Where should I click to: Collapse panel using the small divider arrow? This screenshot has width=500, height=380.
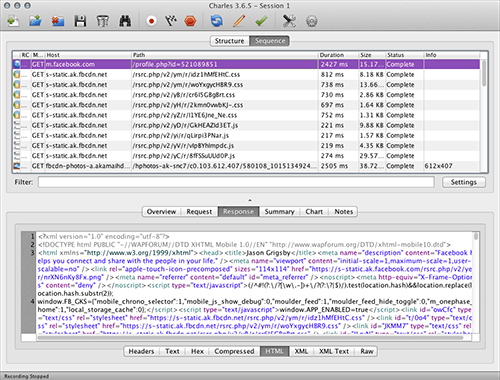point(250,200)
